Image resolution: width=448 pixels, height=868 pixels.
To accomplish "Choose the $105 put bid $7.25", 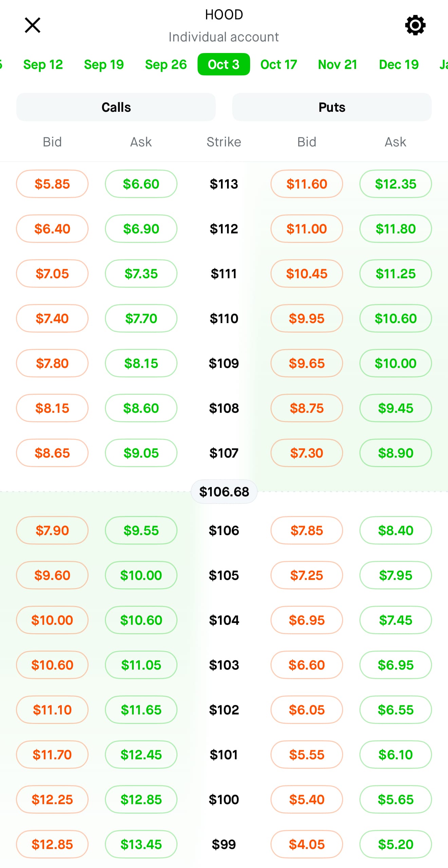I will point(307,575).
